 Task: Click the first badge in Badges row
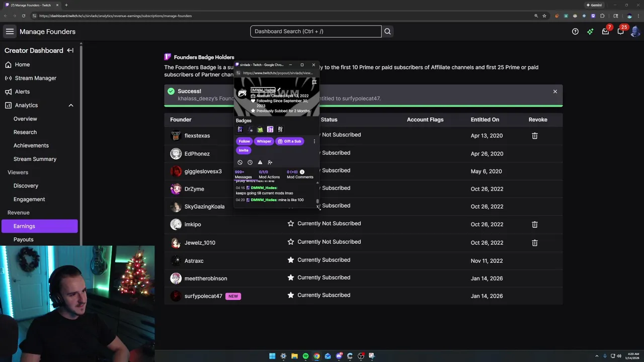[240, 130]
